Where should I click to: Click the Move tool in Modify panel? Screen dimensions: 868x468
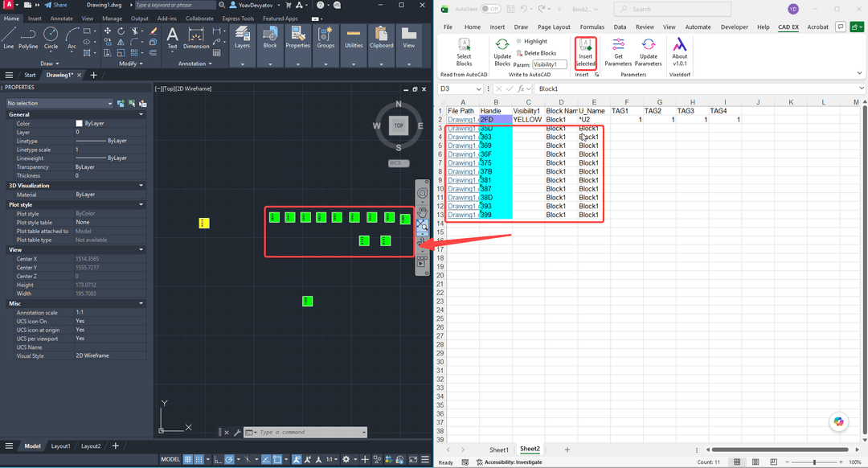tap(108, 31)
